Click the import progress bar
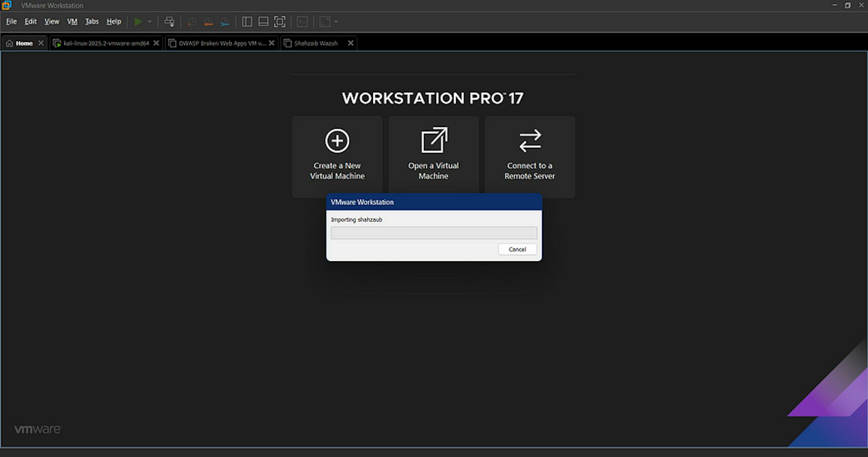Viewport: 868px width, 457px height. click(x=434, y=233)
